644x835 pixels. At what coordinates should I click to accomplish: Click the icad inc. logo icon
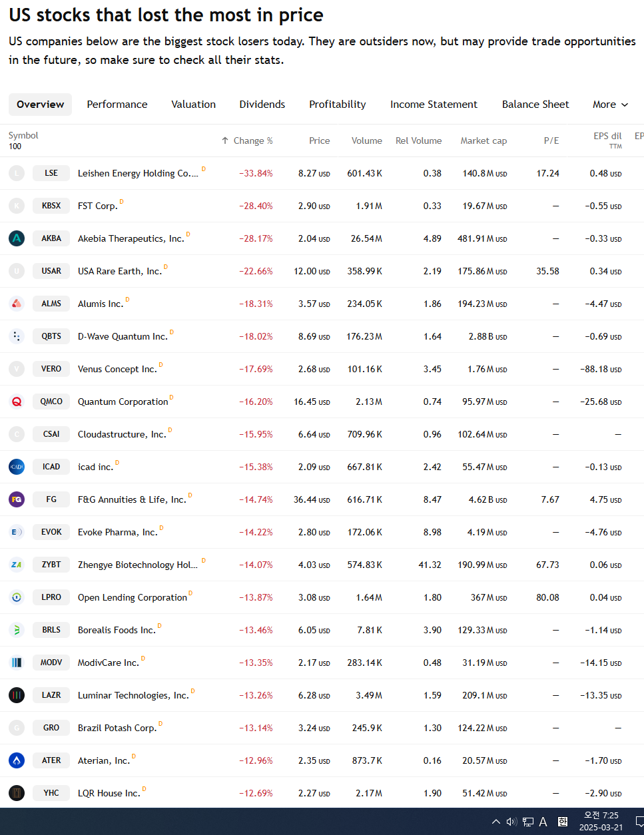(x=17, y=467)
